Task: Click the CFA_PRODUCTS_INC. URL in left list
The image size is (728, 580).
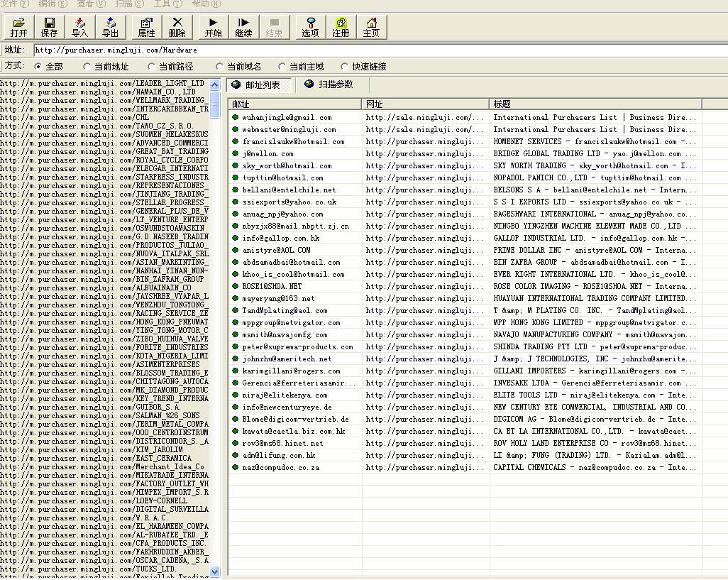Action: pyautogui.click(x=103, y=544)
